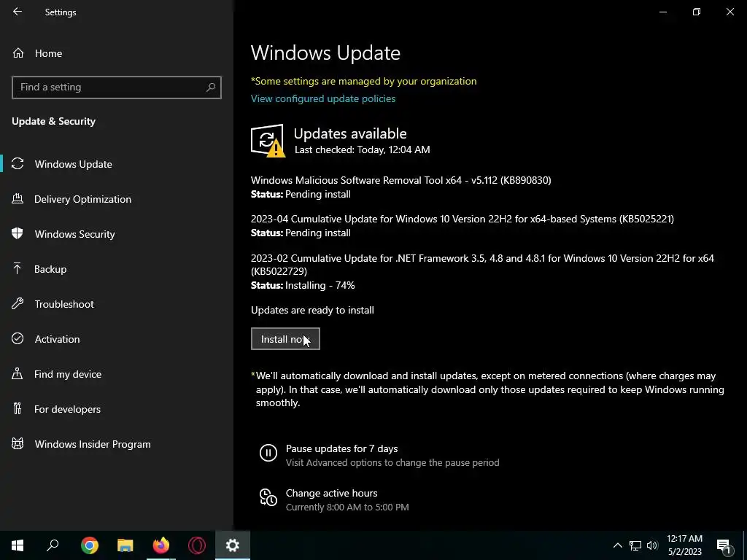747x560 pixels.
Task: Open Change active hours option
Action: click(x=332, y=493)
